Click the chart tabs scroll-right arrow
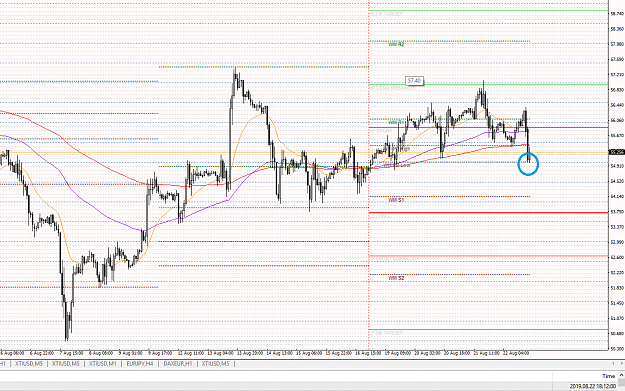Screen dimensions: 625x391 coord(621,363)
